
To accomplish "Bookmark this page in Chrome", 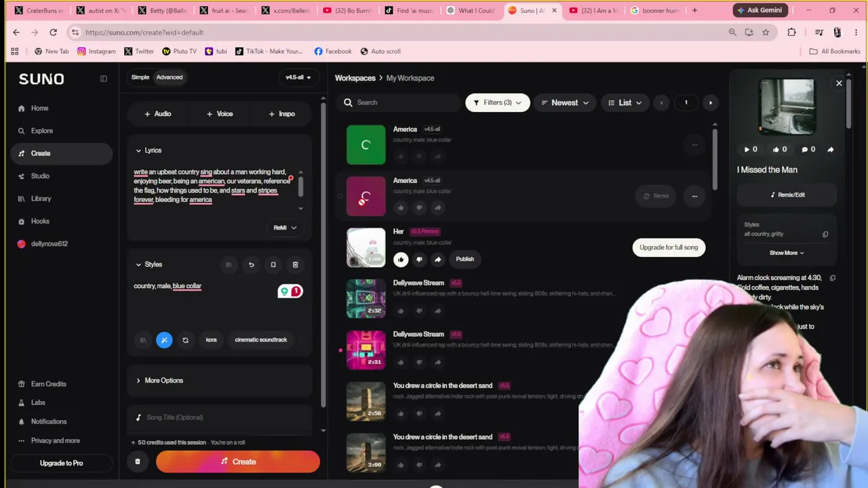I will [x=766, y=33].
